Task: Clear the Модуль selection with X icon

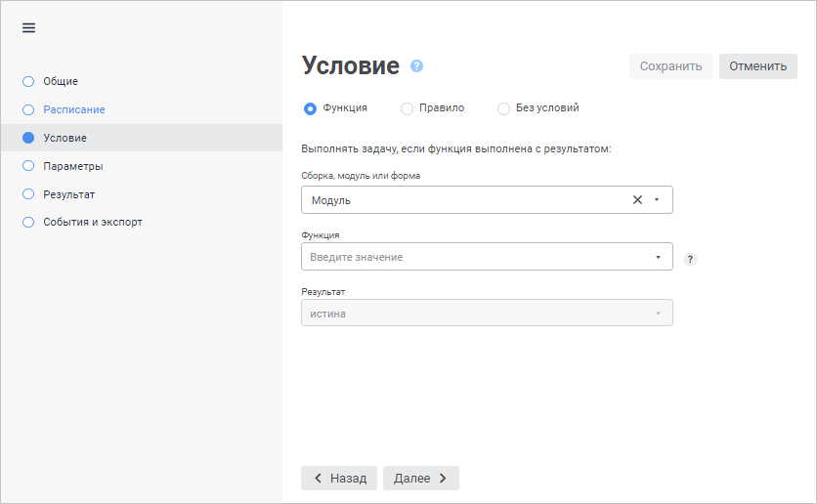Action: pos(637,199)
